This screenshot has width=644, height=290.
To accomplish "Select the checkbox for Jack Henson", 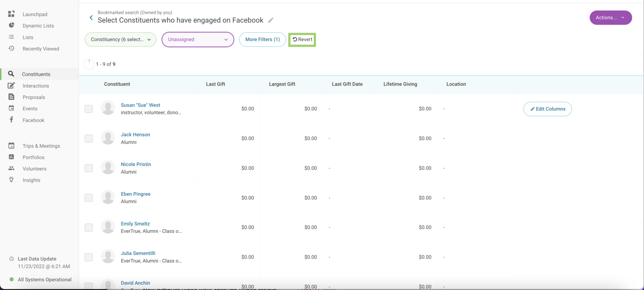I will (x=89, y=138).
